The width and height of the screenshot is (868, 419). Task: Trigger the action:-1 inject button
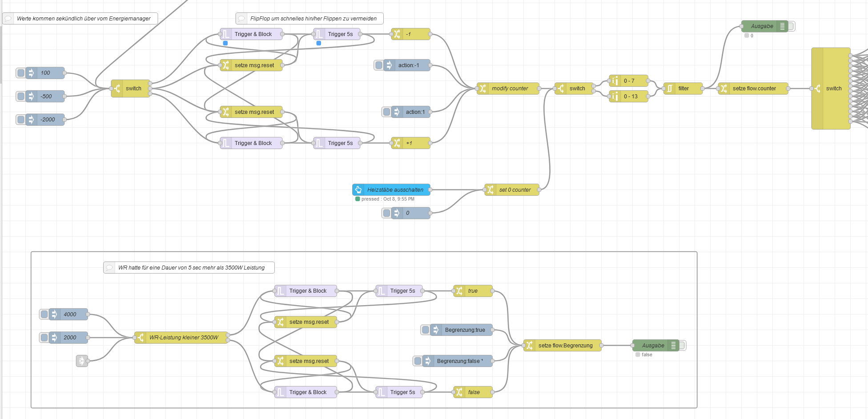[379, 65]
